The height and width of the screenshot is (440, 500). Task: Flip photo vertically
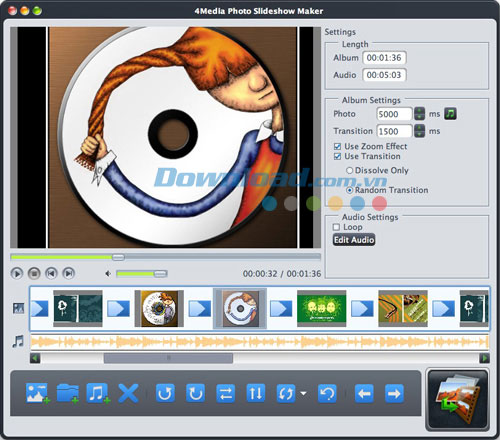coord(256,393)
